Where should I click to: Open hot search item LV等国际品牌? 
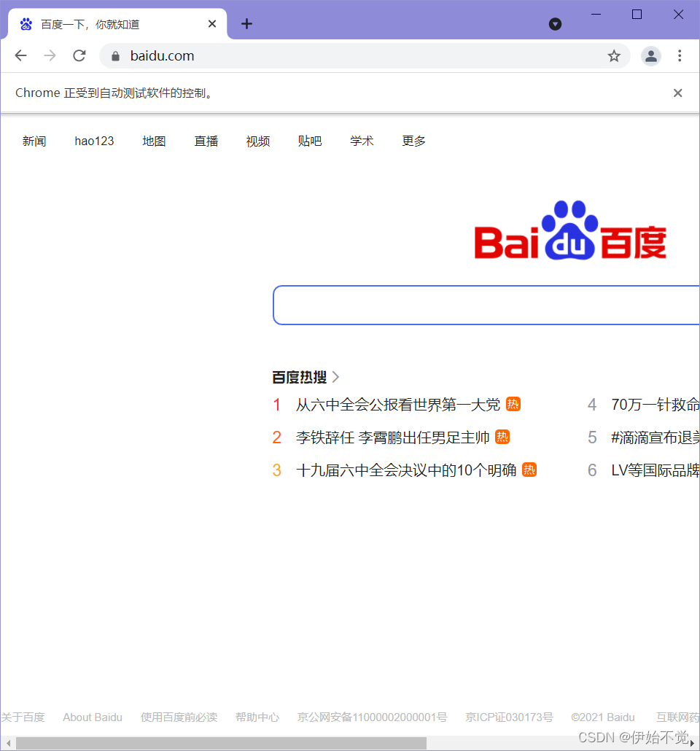click(655, 470)
